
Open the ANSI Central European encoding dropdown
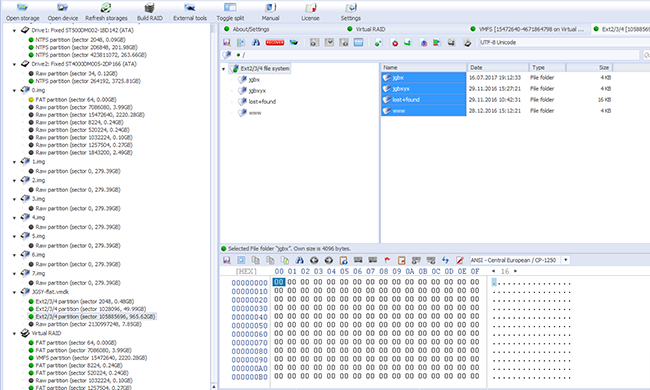[566, 260]
